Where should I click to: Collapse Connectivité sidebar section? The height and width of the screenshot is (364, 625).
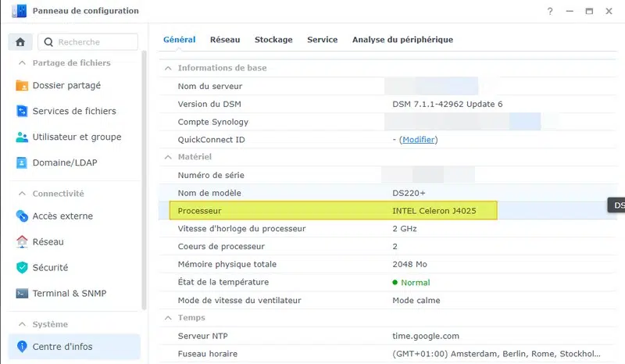pos(23,194)
